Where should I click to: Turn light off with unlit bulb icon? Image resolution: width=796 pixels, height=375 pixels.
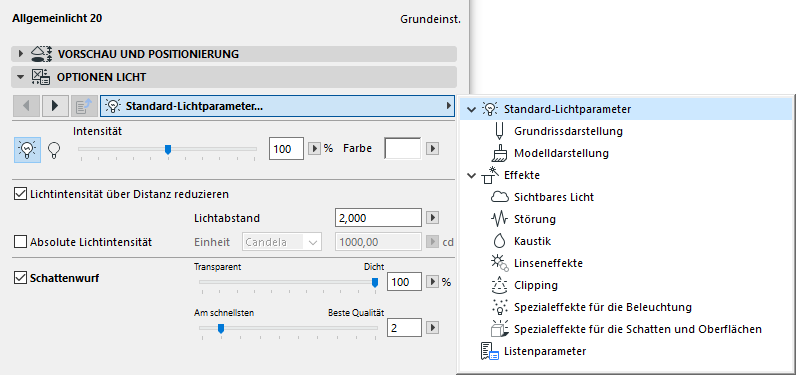tap(54, 150)
